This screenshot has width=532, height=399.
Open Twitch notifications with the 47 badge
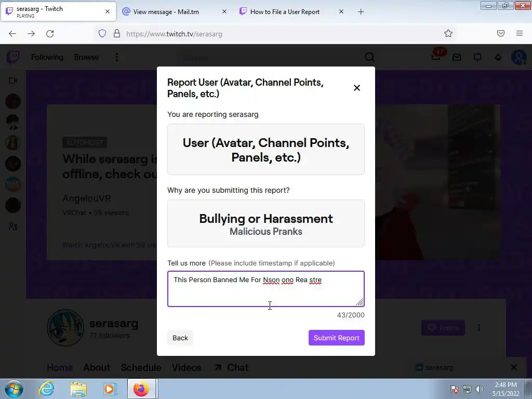(x=436, y=56)
